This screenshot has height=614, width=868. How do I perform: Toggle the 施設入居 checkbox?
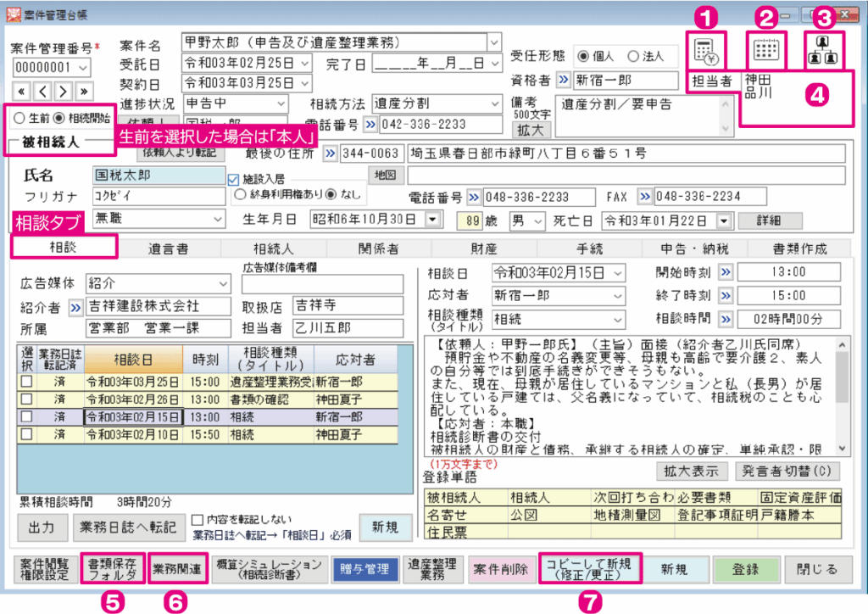pyautogui.click(x=234, y=179)
